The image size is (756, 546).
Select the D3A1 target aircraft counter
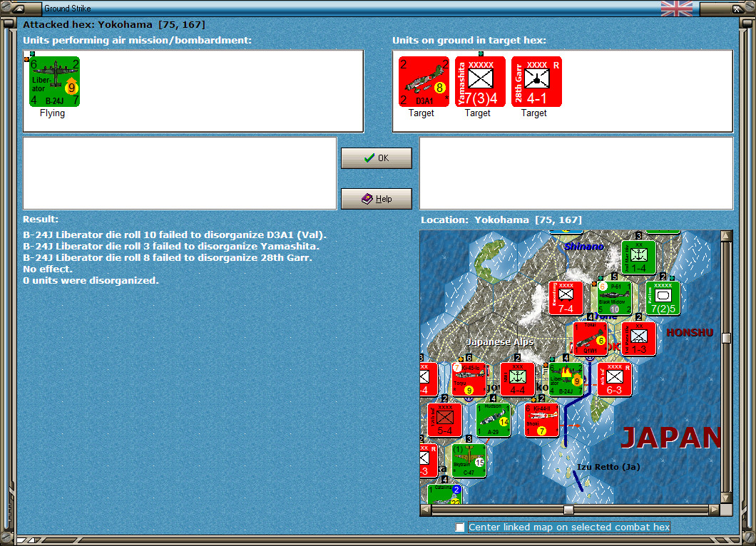coord(424,81)
